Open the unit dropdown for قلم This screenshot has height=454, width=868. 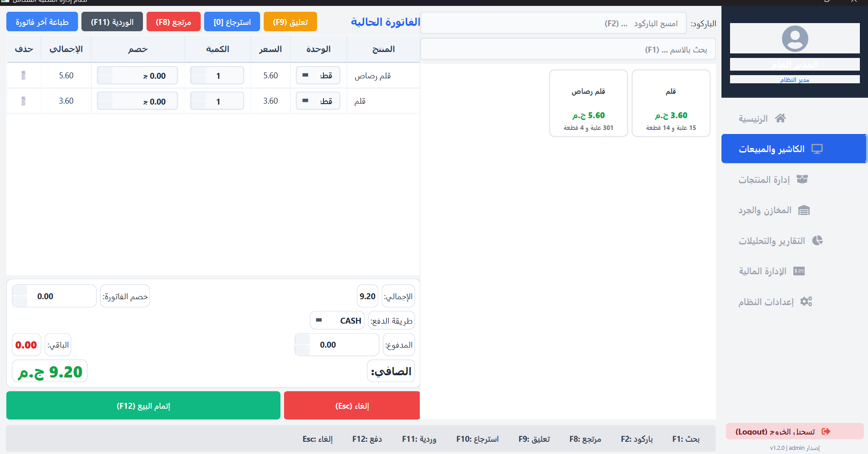point(318,100)
